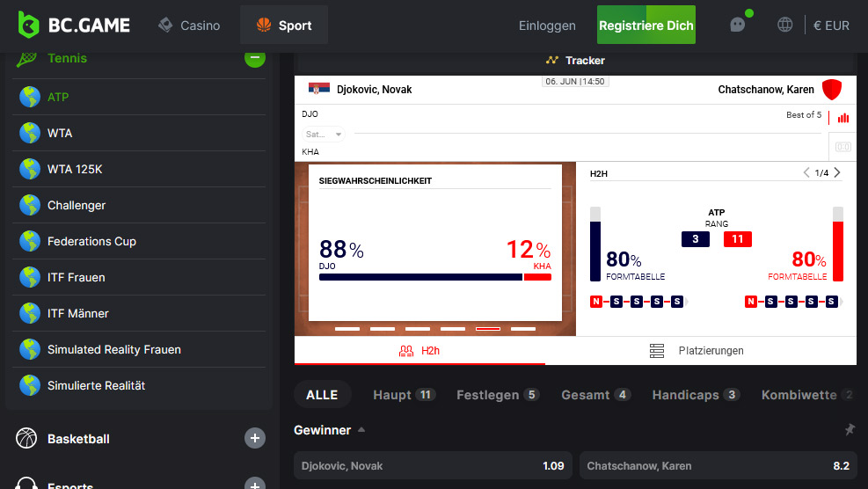
Task: Click the Registriere Dich button
Action: [646, 25]
